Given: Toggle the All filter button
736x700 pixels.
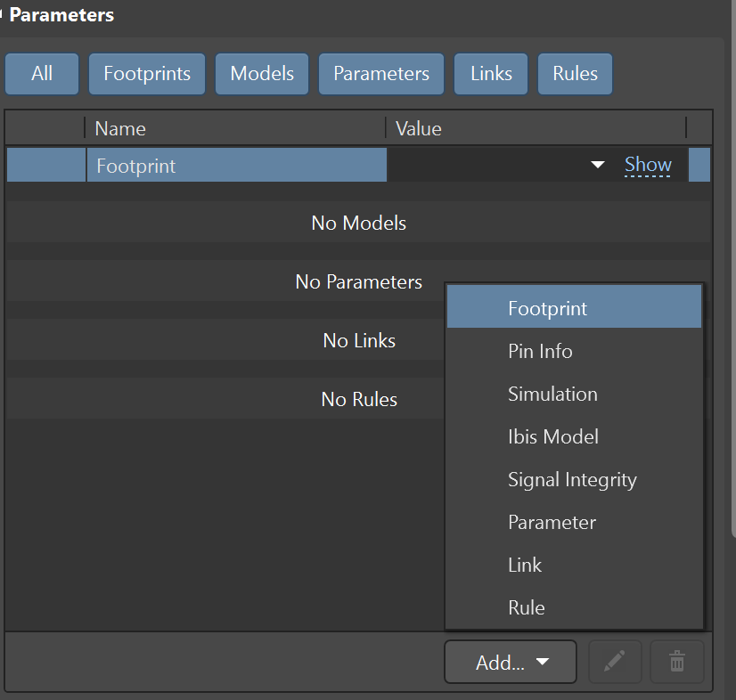Looking at the screenshot, I should [42, 74].
